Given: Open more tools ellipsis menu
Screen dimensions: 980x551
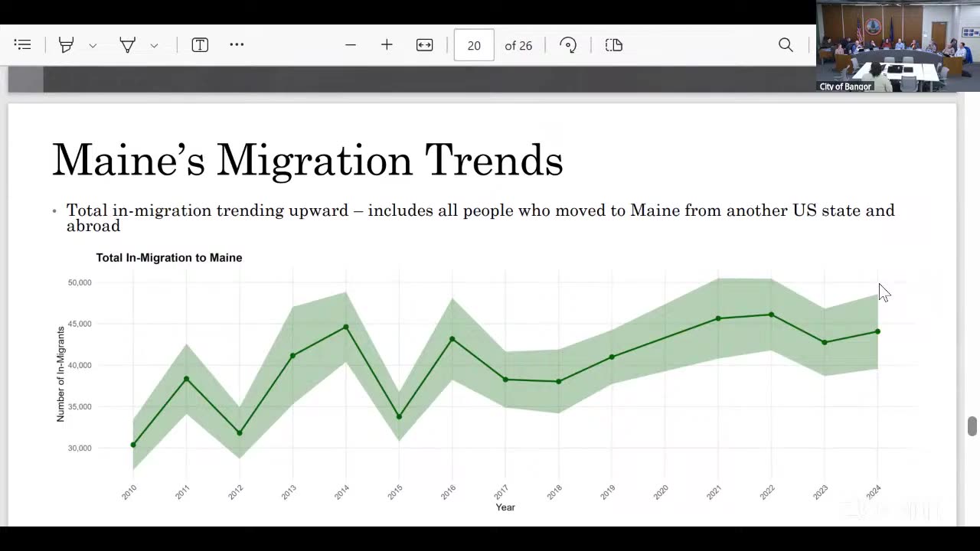Looking at the screenshot, I should point(237,45).
